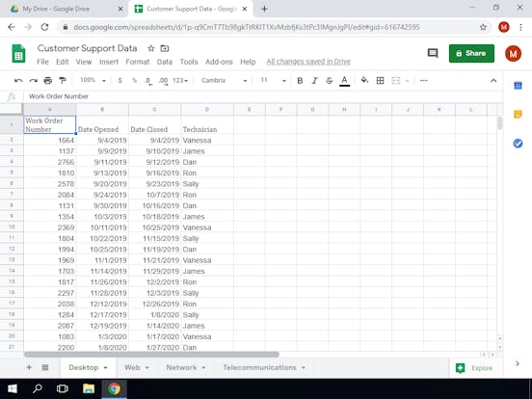Open the comments history icon
This screenshot has height=399, width=532.
(x=432, y=53)
